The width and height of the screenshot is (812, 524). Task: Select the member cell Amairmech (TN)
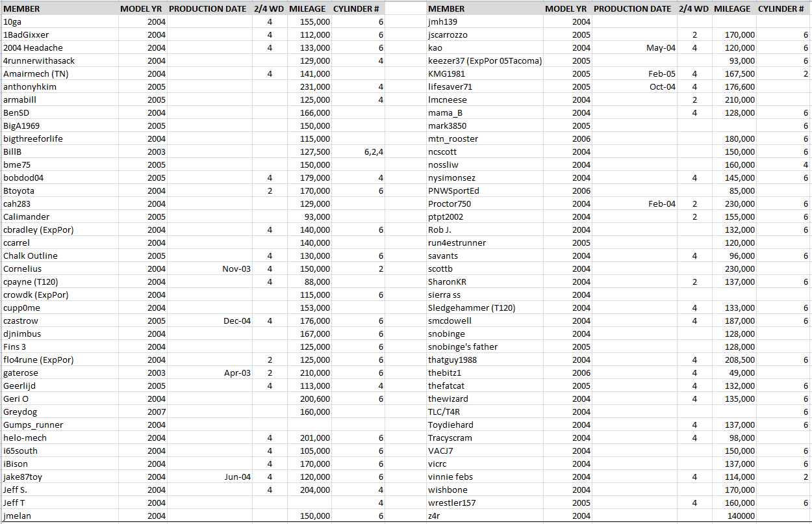(x=59, y=73)
